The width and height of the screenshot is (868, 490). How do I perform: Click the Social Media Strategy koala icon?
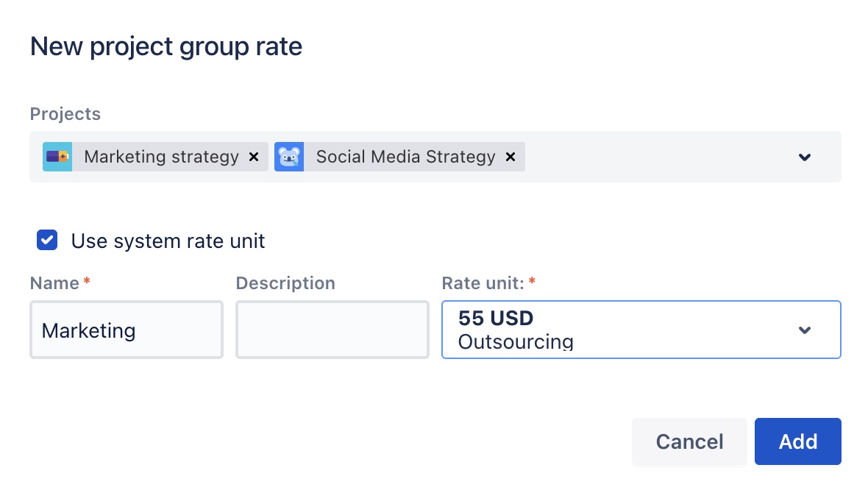click(289, 157)
